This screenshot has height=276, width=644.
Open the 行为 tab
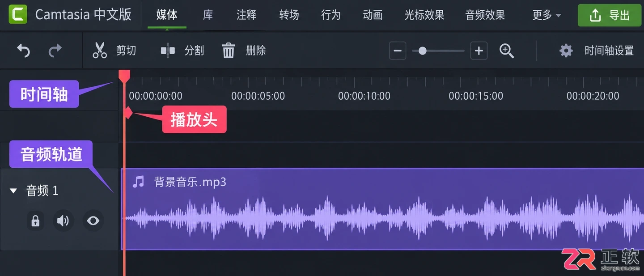coord(331,15)
